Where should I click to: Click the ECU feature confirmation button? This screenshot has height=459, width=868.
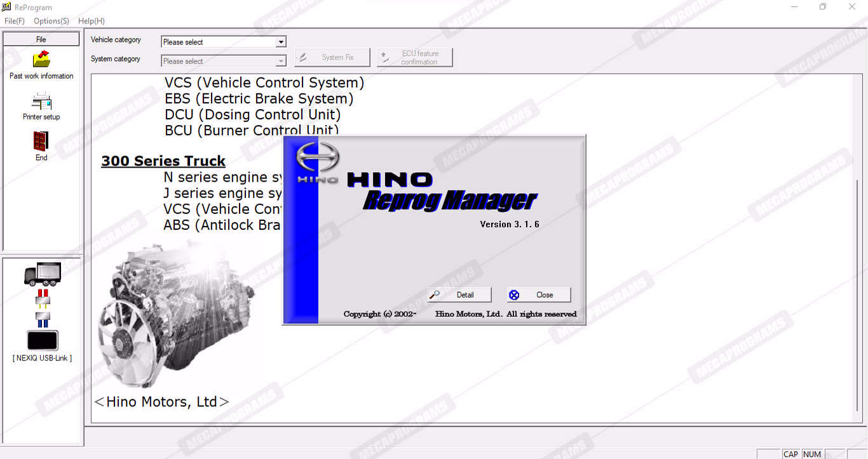pyautogui.click(x=415, y=57)
